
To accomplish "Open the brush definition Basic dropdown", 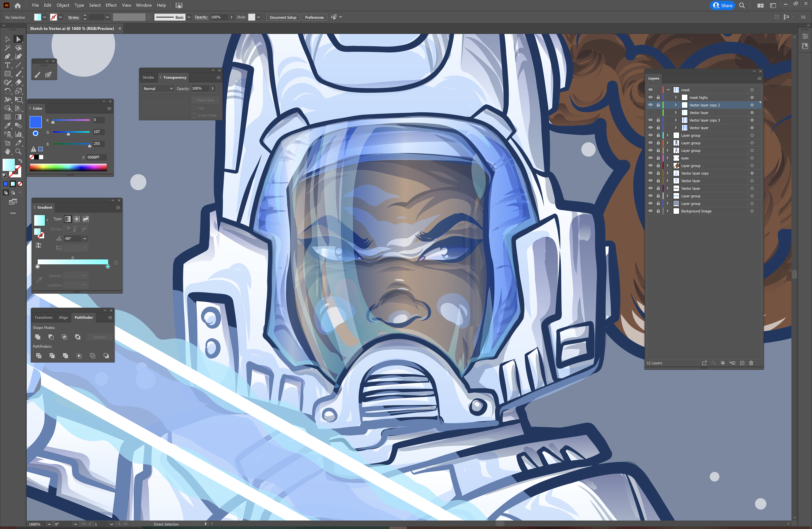I will [x=189, y=17].
